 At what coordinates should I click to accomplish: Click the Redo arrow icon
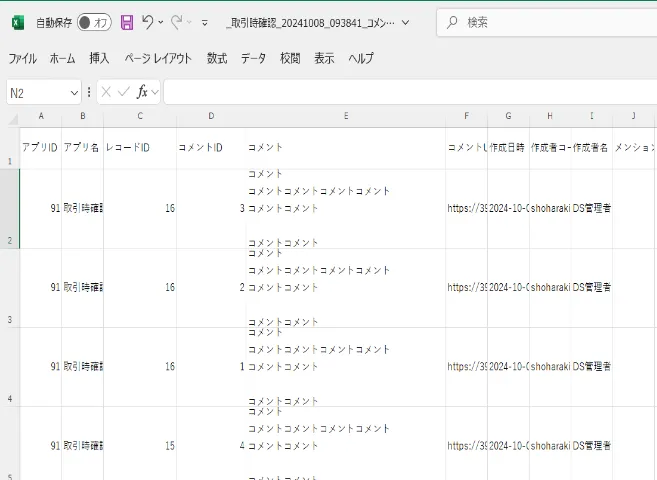pos(176,22)
